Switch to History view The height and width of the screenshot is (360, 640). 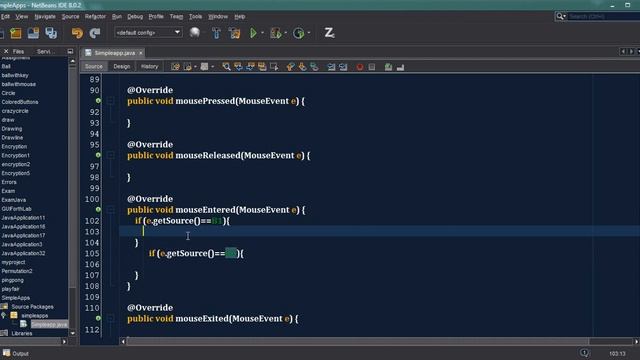click(149, 67)
